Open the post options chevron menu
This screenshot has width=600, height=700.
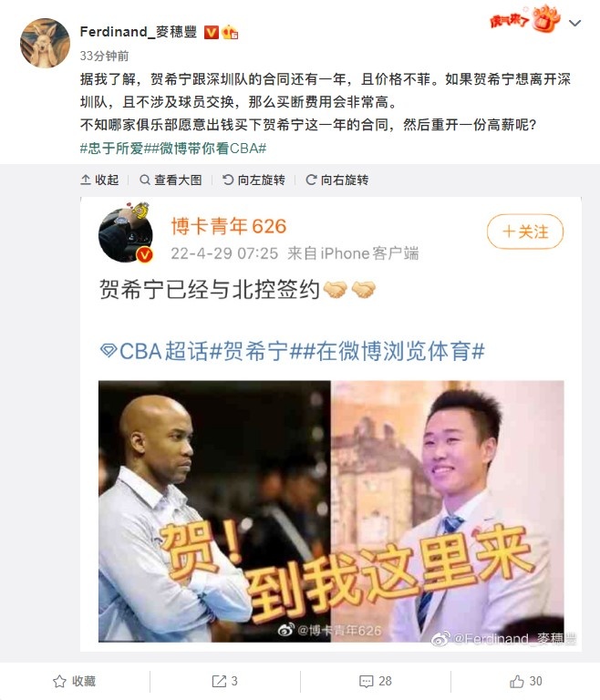click(575, 23)
